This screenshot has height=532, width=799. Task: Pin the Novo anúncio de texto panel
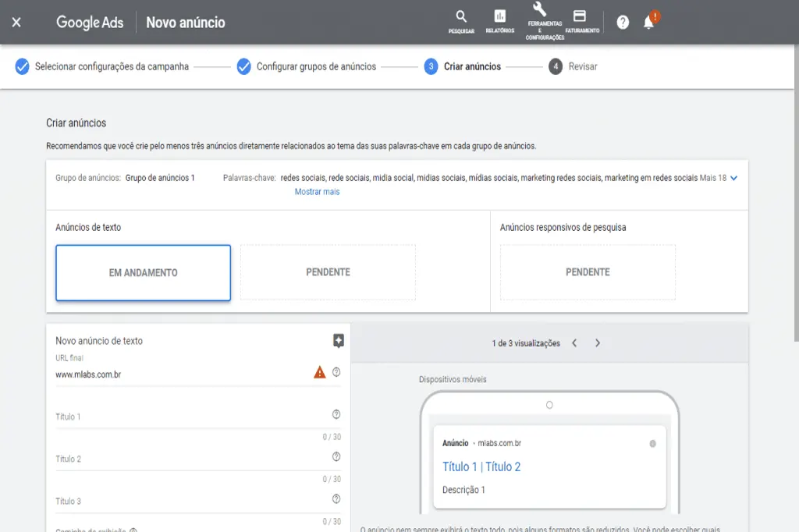coord(339,341)
